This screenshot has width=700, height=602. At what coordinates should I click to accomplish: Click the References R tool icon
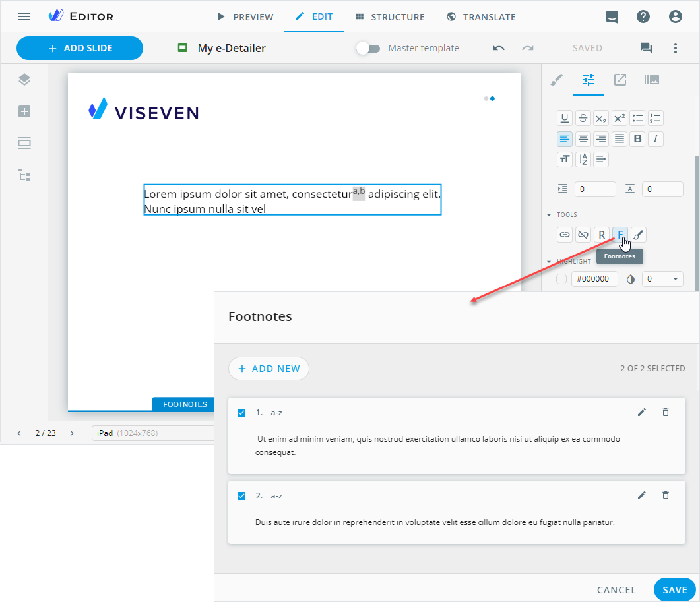[x=601, y=234]
